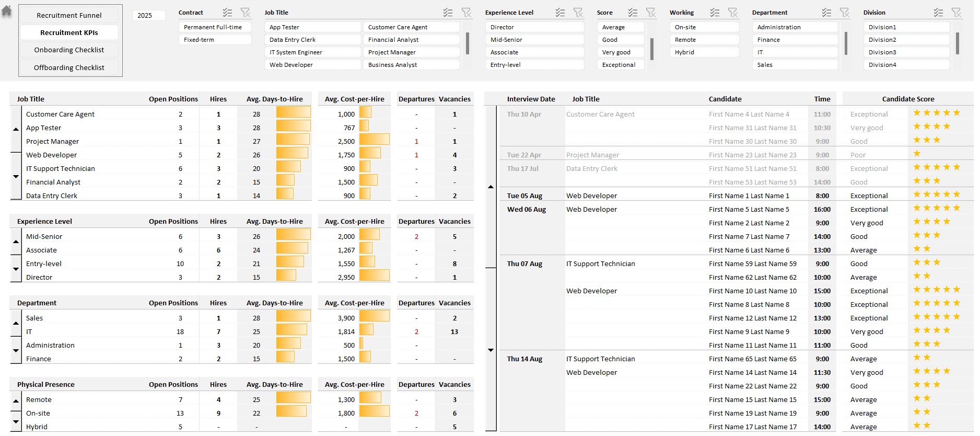Enable multi-select on the Experience Level slicer
Screen dimensions: 980x436
pos(560,13)
